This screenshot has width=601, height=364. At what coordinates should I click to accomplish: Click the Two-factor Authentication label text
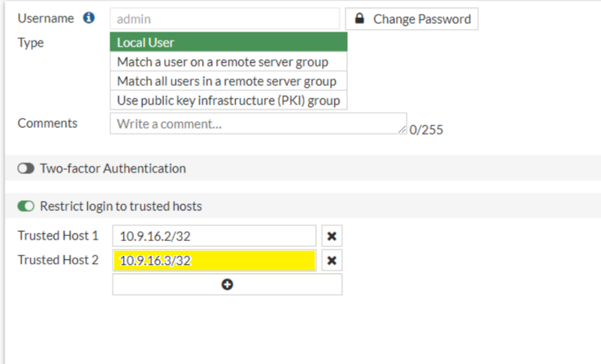click(113, 169)
